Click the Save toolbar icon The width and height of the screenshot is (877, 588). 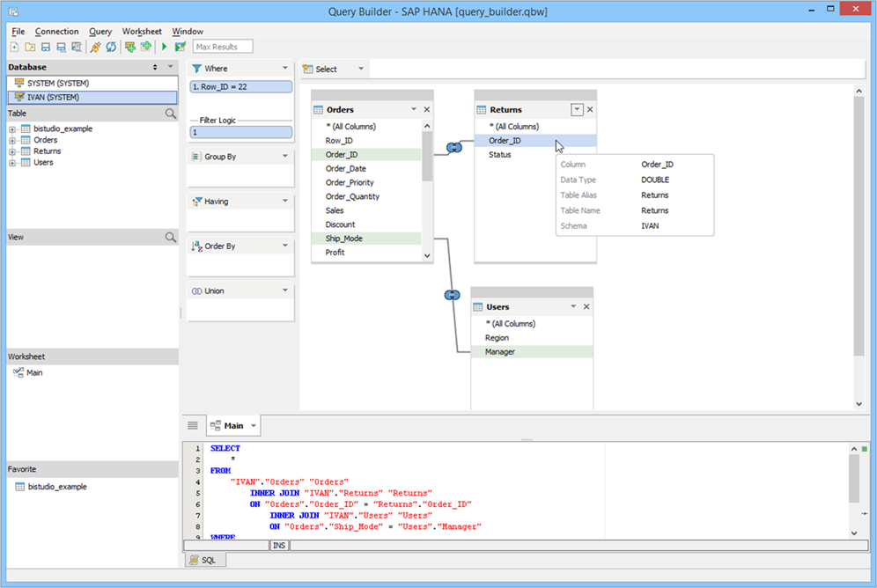pyautogui.click(x=45, y=47)
